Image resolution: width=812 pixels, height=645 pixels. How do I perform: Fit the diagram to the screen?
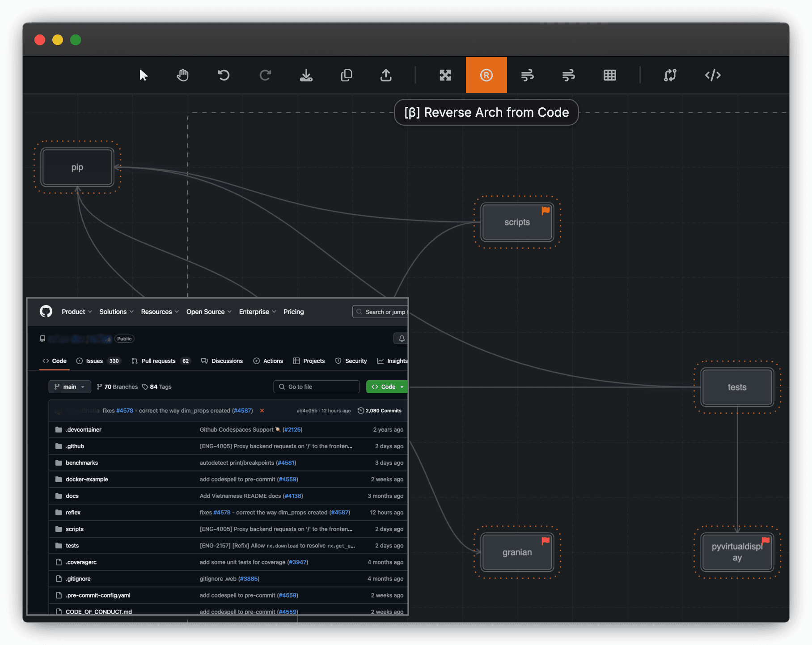445,75
